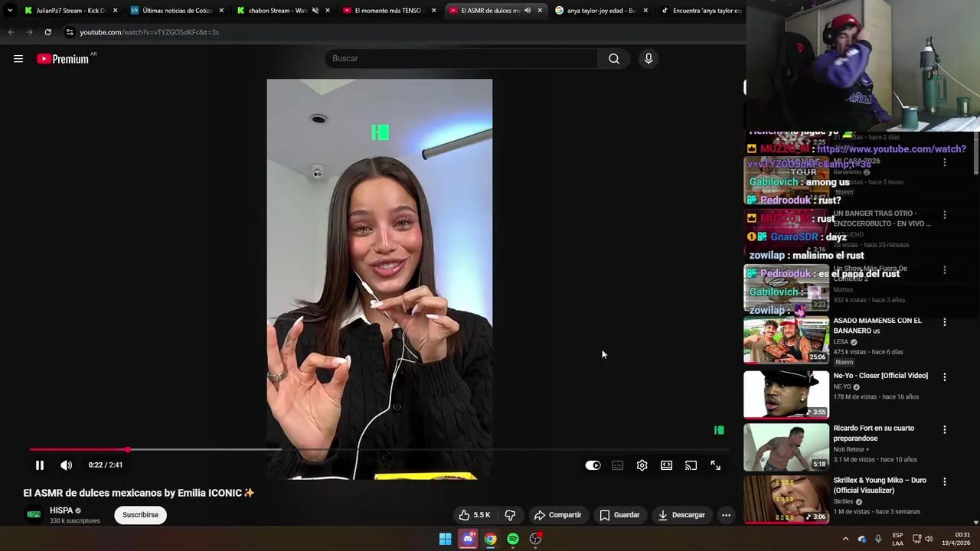The height and width of the screenshot is (551, 980).
Task: Open the HISPA channel avatar
Action: pos(34,514)
